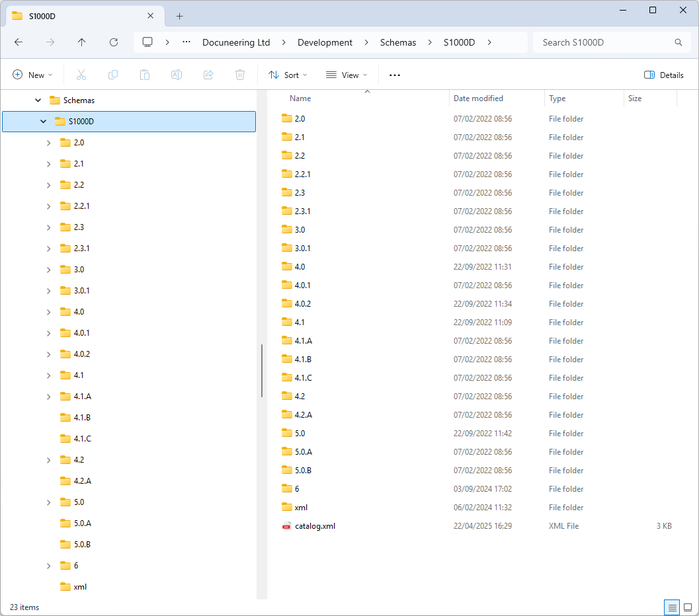This screenshot has height=616, width=699.
Task: Toggle the Details pane
Action: point(664,75)
